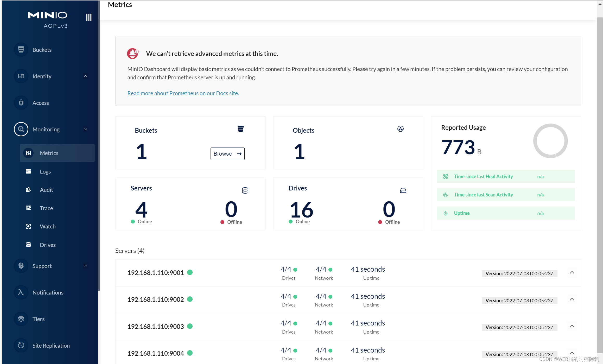Screen dimensions: 603x364
Task: Click the Site Replication cycle icon
Action: tap(21, 345)
